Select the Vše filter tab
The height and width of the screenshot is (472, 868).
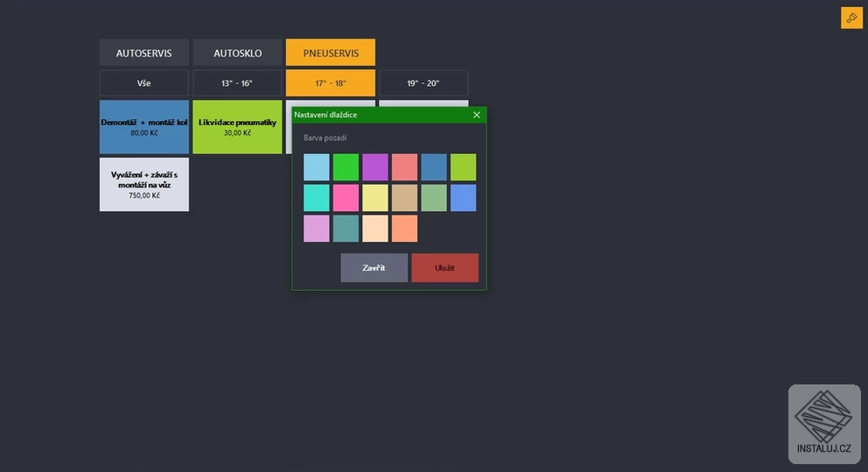point(143,83)
